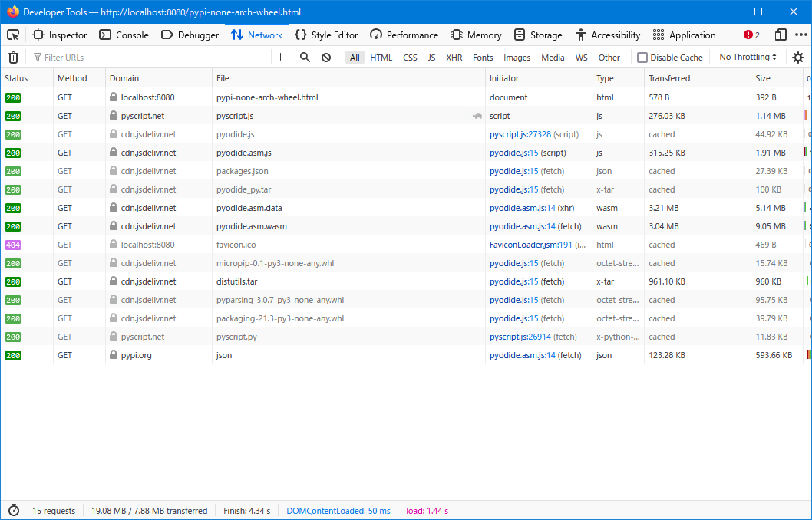
Task: Sort by the Status column header
Action: 26,78
